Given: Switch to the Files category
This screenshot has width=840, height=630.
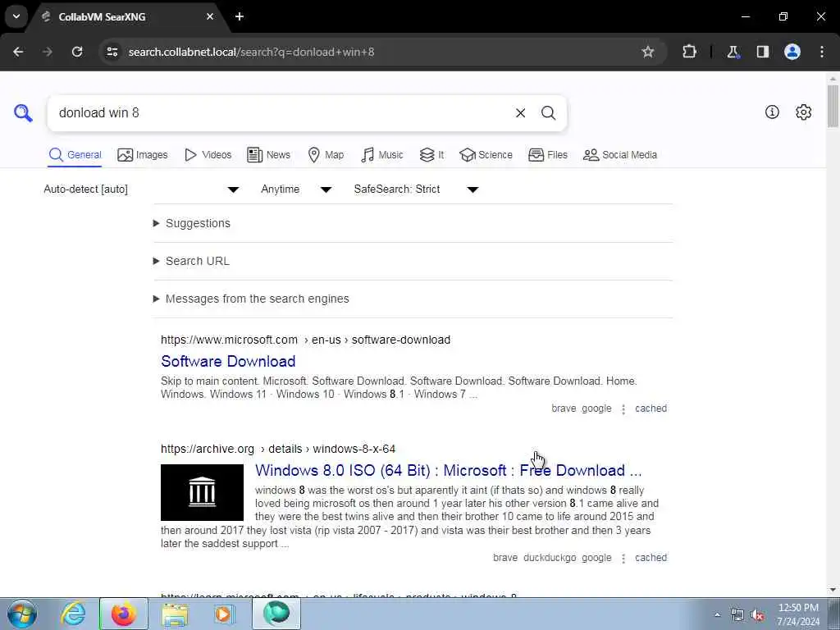Looking at the screenshot, I should (547, 155).
